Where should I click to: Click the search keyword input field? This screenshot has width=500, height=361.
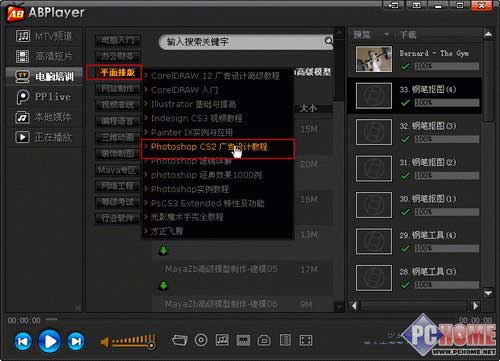(x=243, y=42)
